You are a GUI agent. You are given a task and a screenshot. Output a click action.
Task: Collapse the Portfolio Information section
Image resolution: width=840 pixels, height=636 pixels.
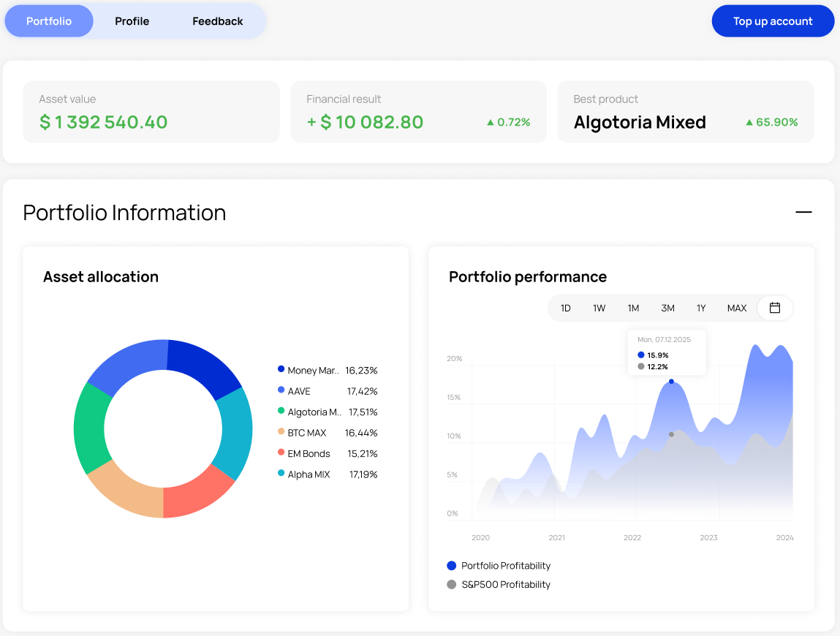[803, 213]
